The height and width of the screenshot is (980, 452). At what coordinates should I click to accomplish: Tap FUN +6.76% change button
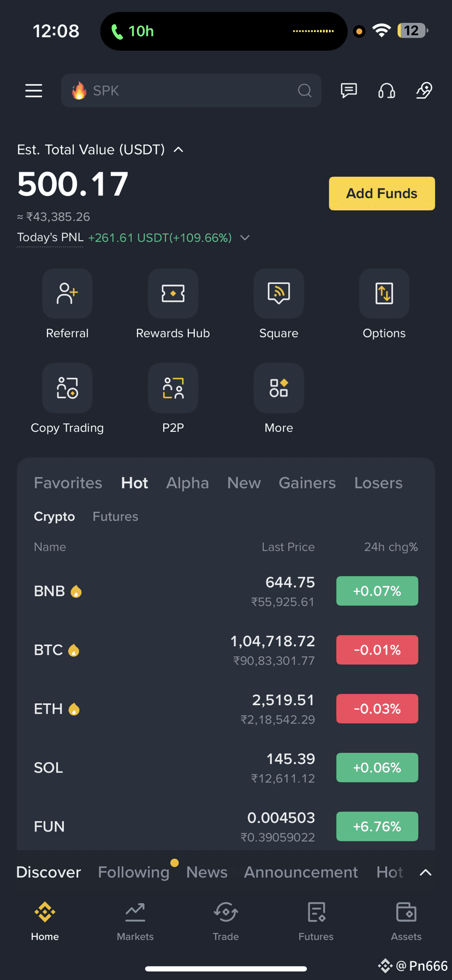click(x=377, y=827)
